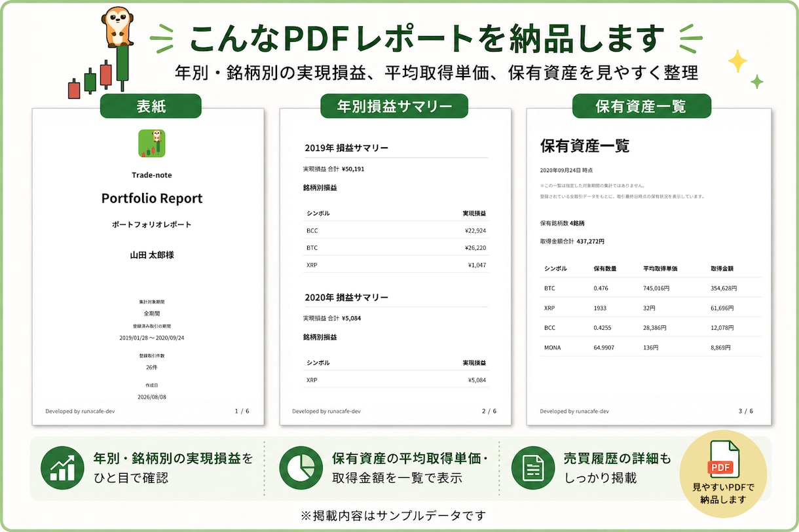Click the Portfolio Report title text
The image size is (799, 532).
152,198
